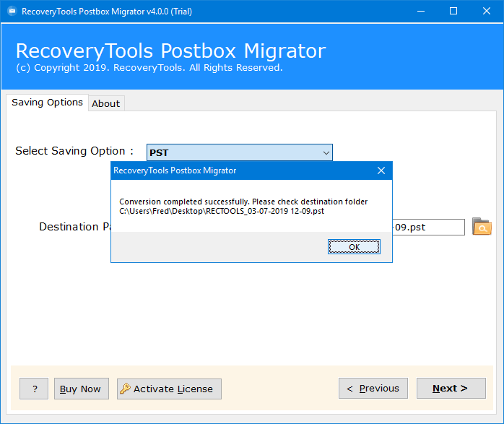Viewport: 504px width, 424px height.
Task: Maximize the Postbox Migrator window
Action: 453,12
